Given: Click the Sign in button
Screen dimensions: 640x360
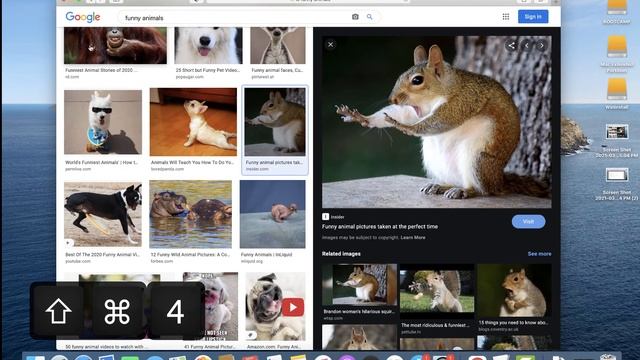Looking at the screenshot, I should tap(533, 16).
